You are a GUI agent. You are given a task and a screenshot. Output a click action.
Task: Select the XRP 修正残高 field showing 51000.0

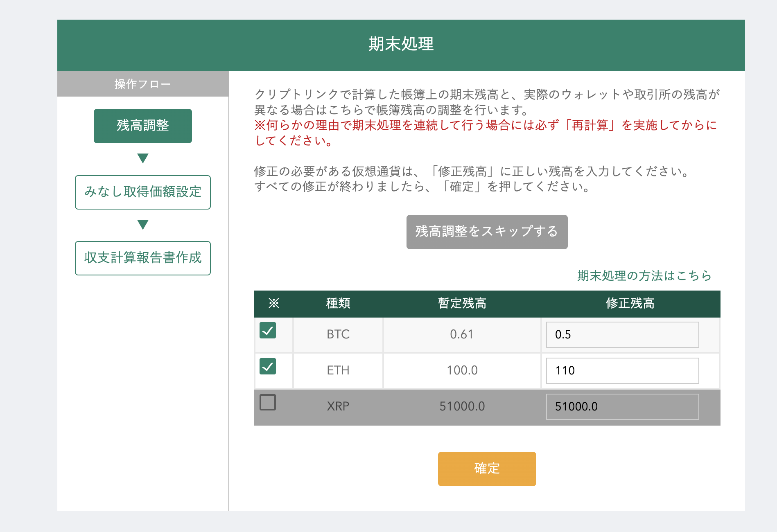click(x=622, y=407)
